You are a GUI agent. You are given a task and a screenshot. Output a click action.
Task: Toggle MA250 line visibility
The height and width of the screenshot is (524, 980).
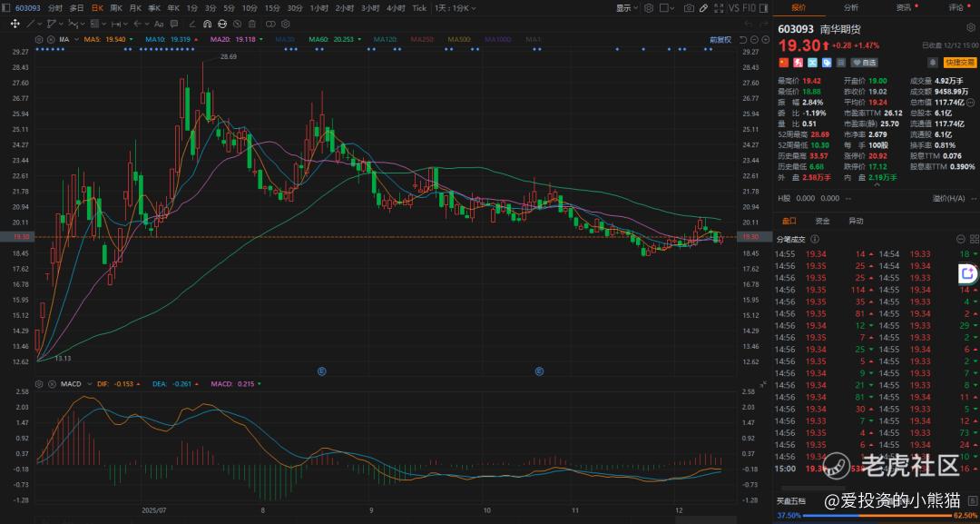422,39
